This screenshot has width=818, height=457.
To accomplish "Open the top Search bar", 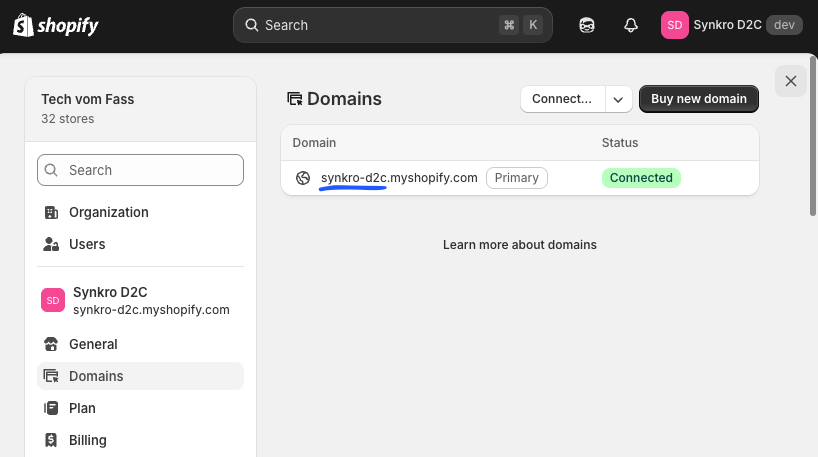I will click(392, 25).
